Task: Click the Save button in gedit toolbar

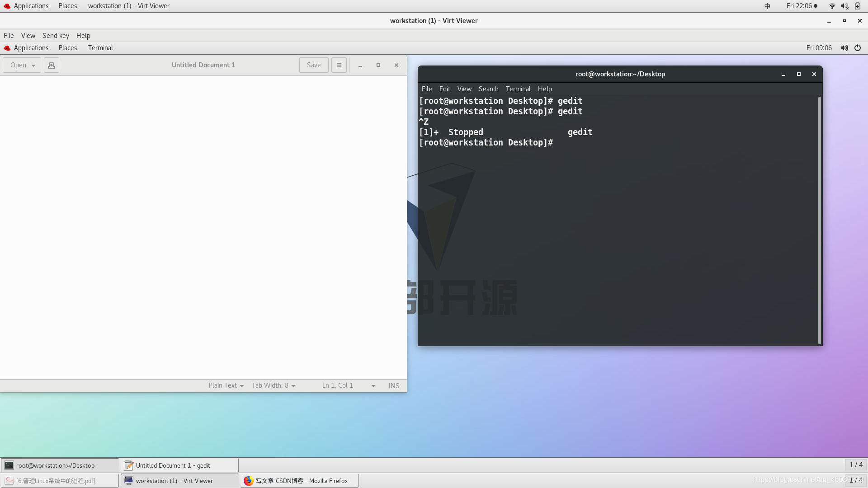Action: click(x=313, y=64)
